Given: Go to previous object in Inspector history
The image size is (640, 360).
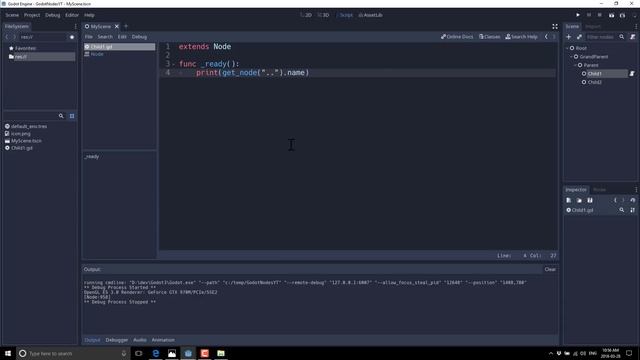Looking at the screenshot, I should (615, 200).
